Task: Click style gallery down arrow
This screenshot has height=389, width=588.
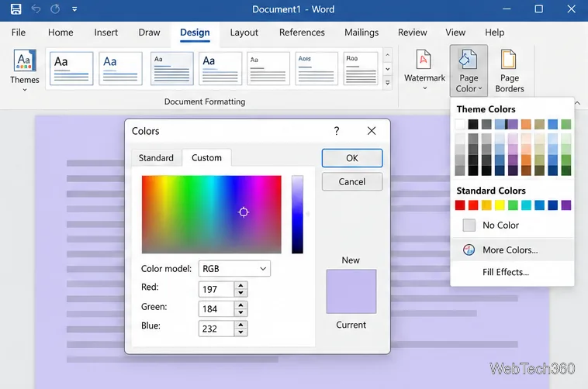Action: [387, 69]
